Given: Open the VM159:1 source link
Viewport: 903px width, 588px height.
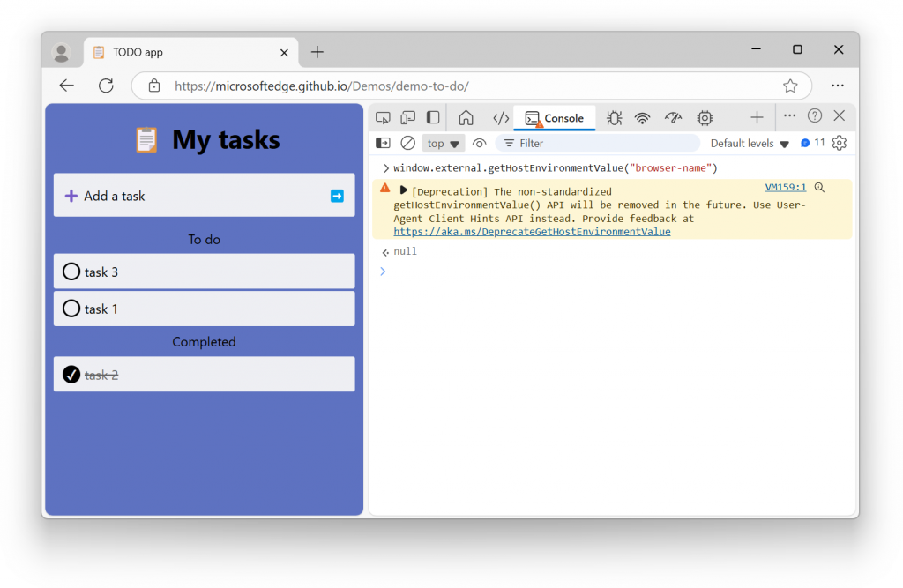Looking at the screenshot, I should pos(785,187).
